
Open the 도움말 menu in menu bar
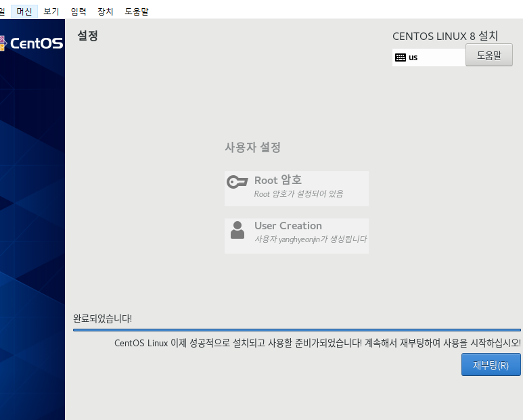click(x=137, y=11)
